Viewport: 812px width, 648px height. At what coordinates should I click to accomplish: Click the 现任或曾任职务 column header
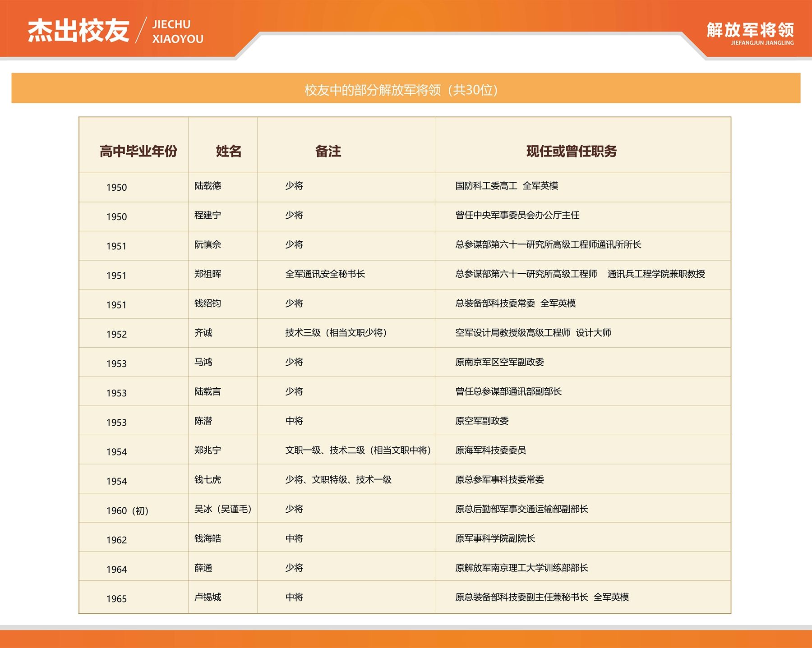[x=571, y=151]
